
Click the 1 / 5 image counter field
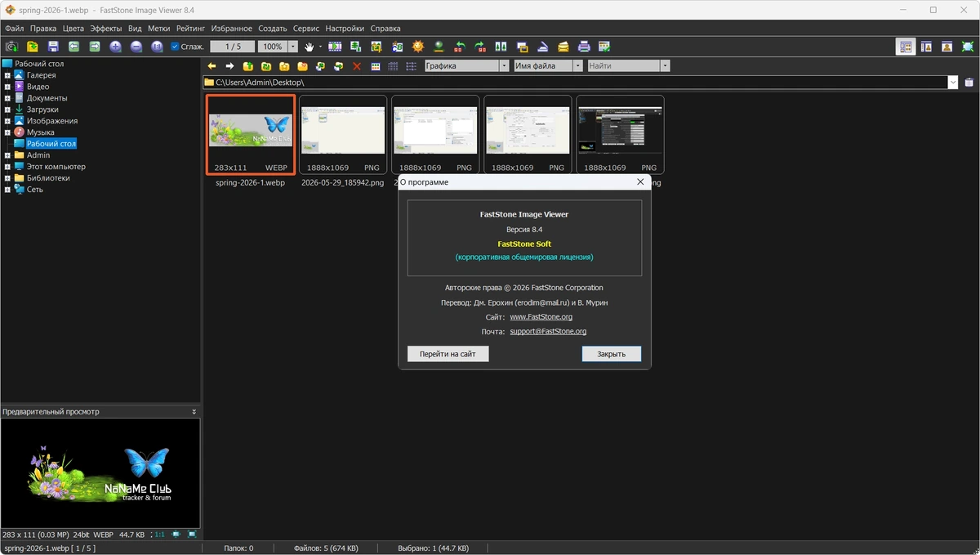coord(233,47)
